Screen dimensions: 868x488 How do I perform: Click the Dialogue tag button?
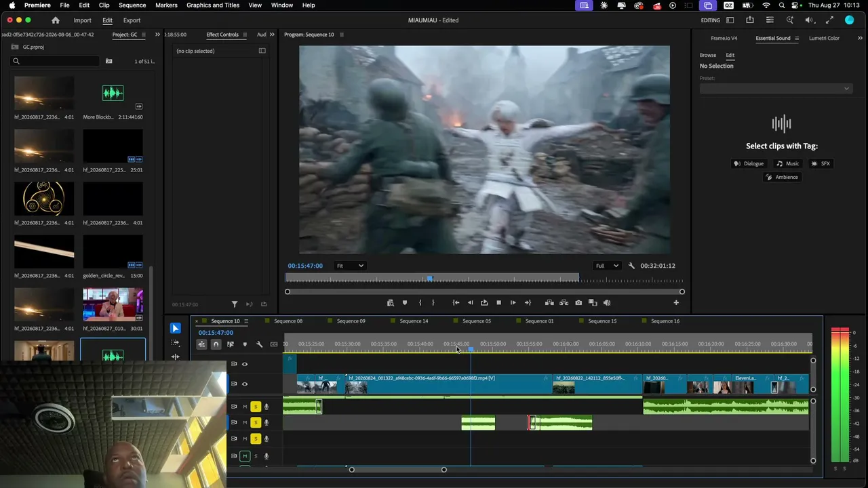point(749,163)
